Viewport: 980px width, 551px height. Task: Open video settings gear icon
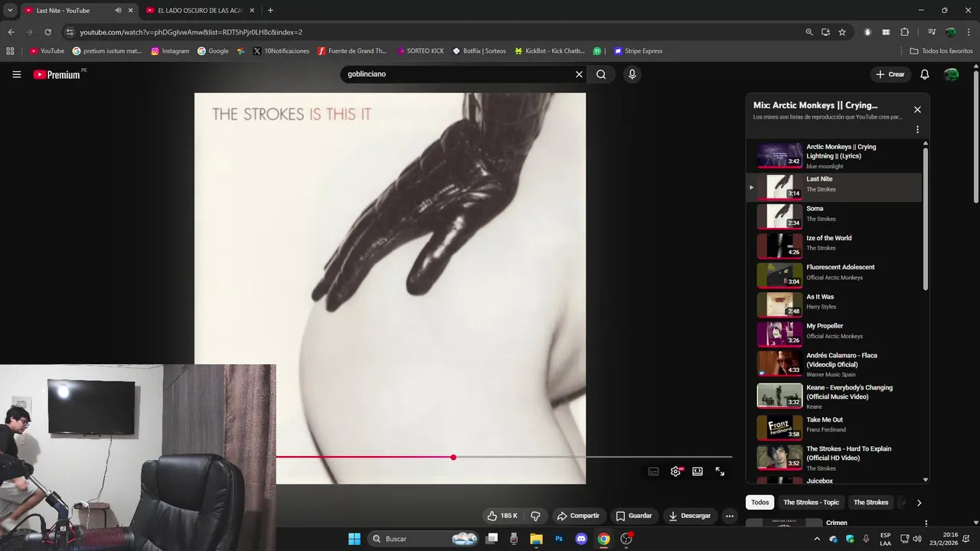[x=675, y=471]
